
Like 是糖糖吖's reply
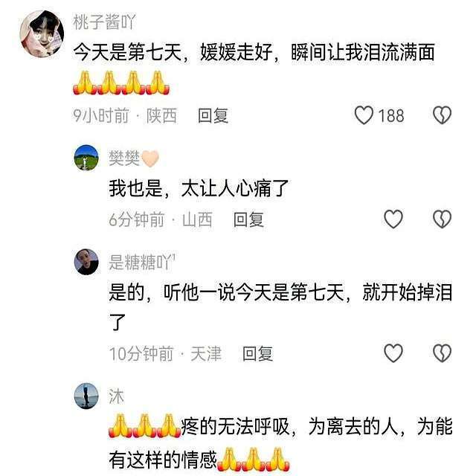click(393, 353)
